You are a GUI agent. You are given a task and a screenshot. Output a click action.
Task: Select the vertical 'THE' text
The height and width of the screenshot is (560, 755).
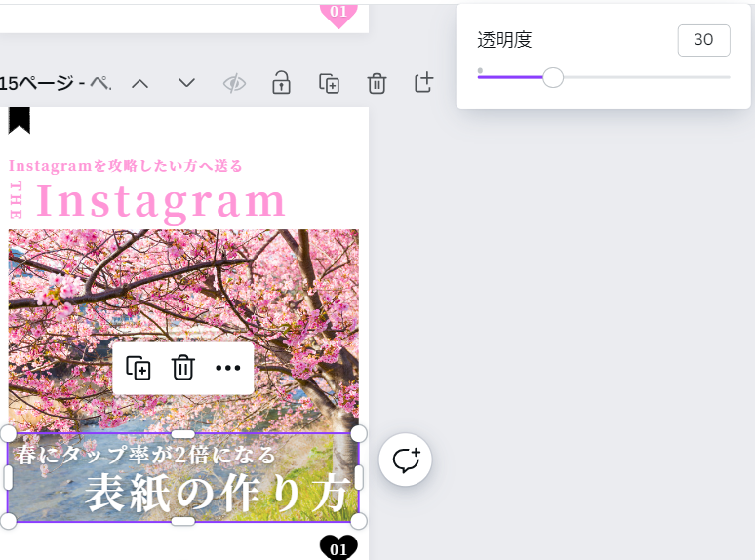click(16, 200)
